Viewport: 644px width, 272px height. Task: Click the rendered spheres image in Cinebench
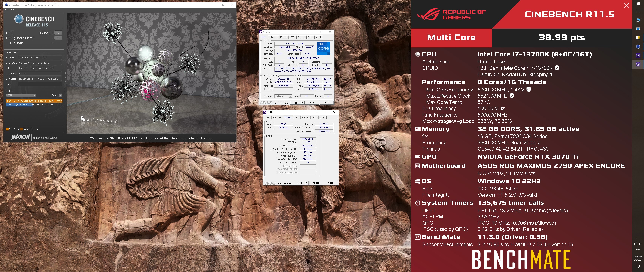(151, 73)
